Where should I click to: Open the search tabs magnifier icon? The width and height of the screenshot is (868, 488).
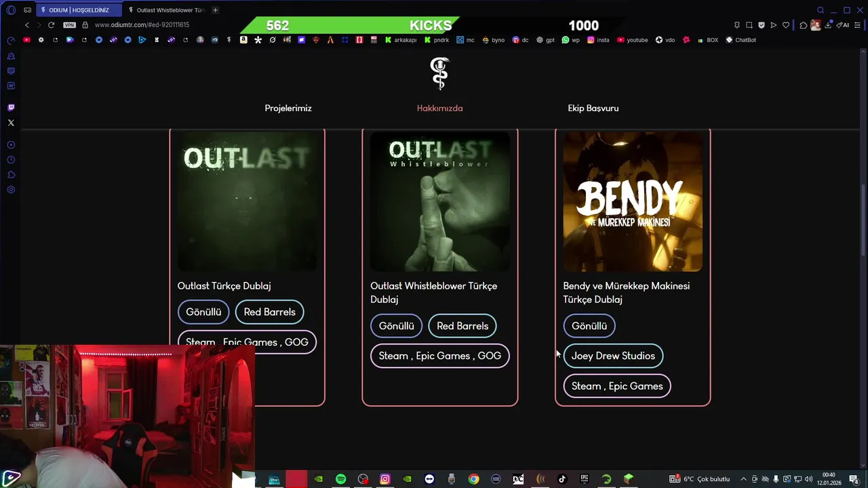click(821, 10)
